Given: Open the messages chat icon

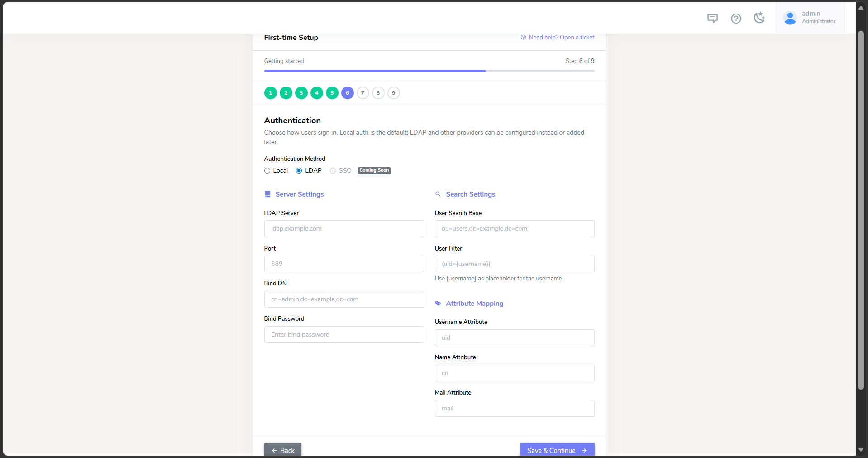Looking at the screenshot, I should pyautogui.click(x=712, y=18).
